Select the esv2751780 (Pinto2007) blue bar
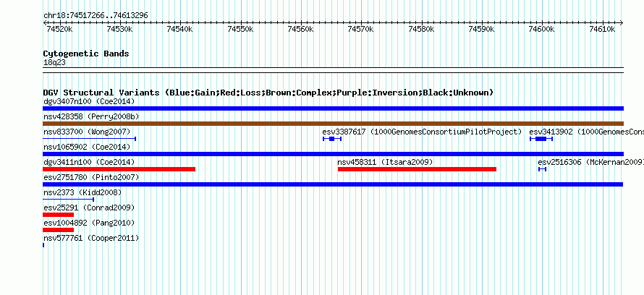Image resolution: width=644 pixels, height=295 pixels. (x=333, y=184)
